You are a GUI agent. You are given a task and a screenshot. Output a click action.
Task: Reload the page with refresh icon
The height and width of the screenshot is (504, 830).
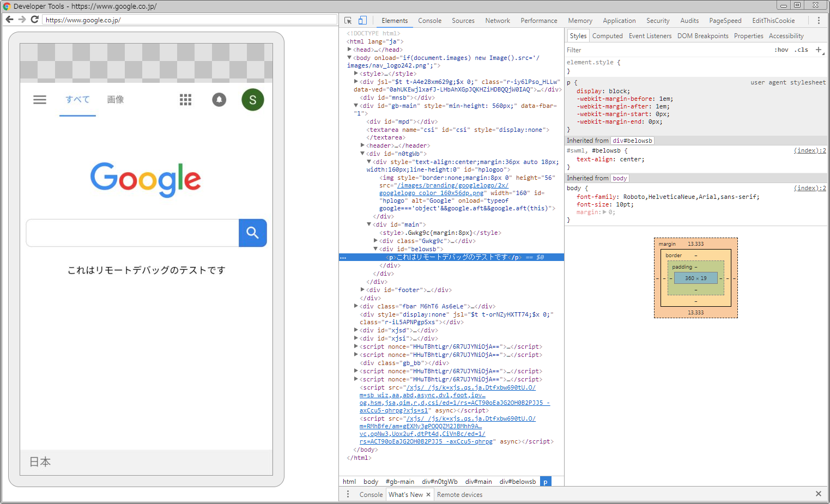(x=34, y=20)
